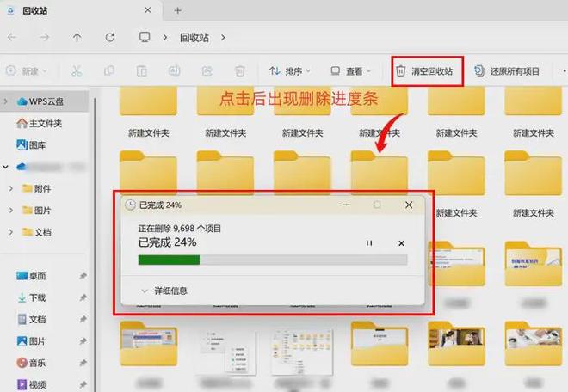Click the 图库 gallery icon
This screenshot has width=568, height=392.
(22, 145)
